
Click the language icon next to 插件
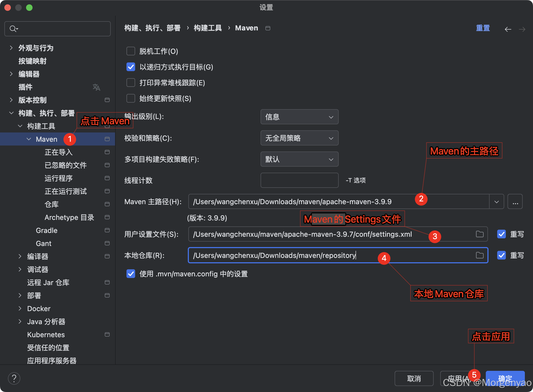pyautogui.click(x=96, y=87)
